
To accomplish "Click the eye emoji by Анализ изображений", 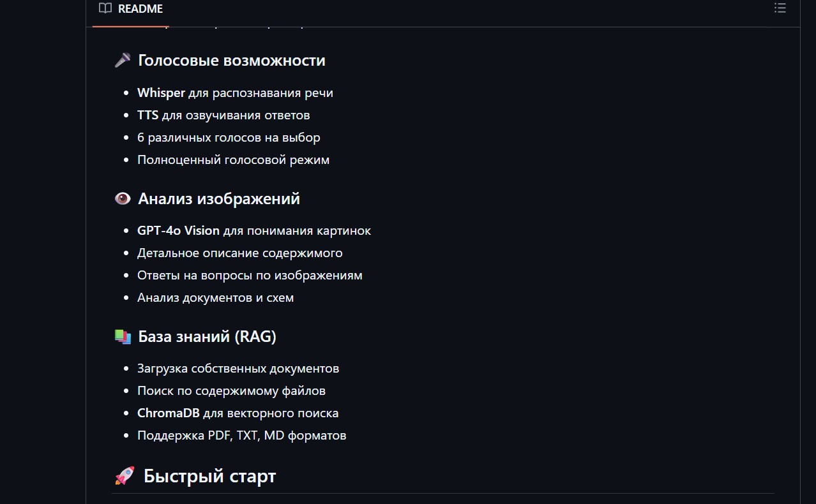I will [123, 199].
